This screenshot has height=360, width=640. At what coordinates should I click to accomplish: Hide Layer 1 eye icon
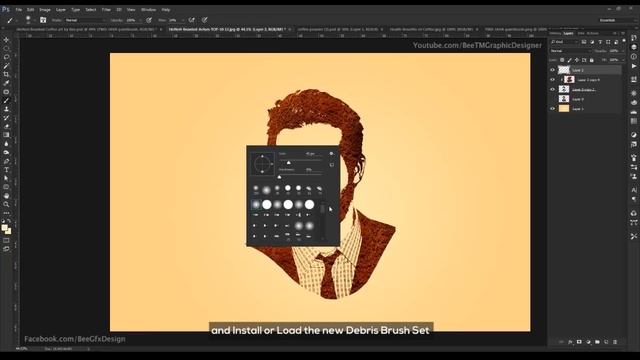tap(552, 109)
